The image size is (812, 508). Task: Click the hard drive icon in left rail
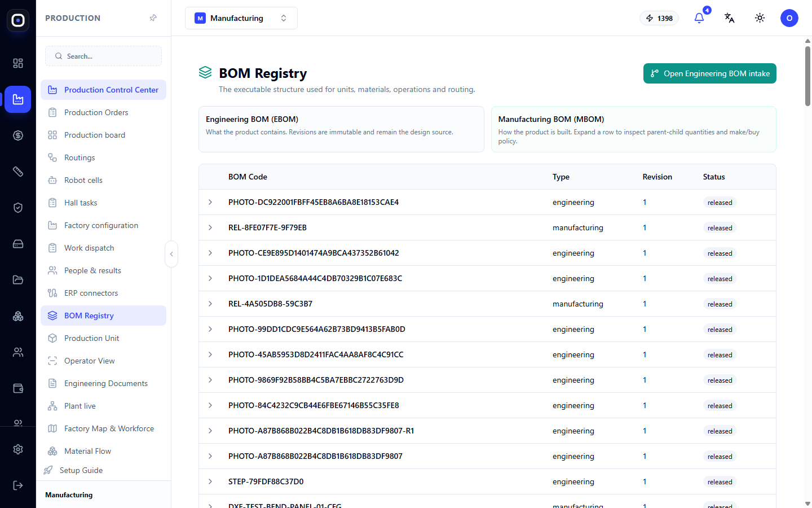click(18, 244)
